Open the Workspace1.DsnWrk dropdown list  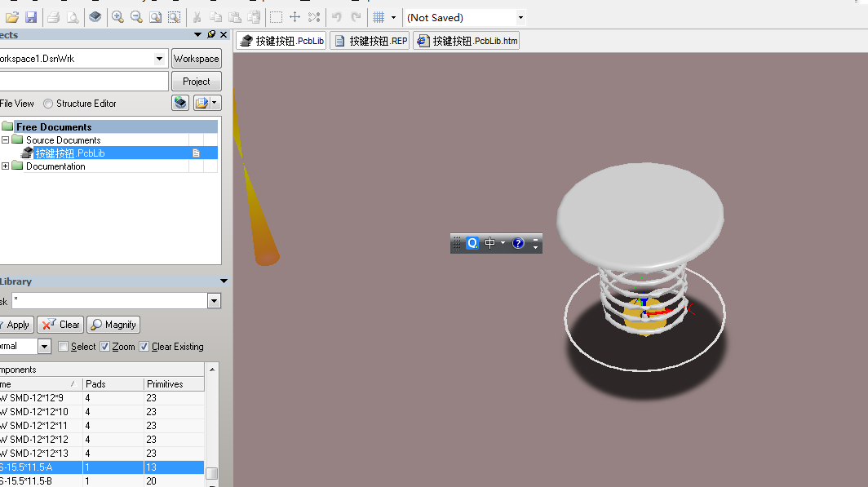159,59
